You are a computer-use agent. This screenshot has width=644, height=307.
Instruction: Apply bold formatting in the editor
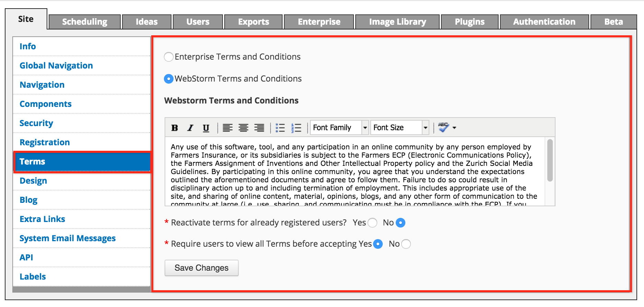pyautogui.click(x=175, y=128)
